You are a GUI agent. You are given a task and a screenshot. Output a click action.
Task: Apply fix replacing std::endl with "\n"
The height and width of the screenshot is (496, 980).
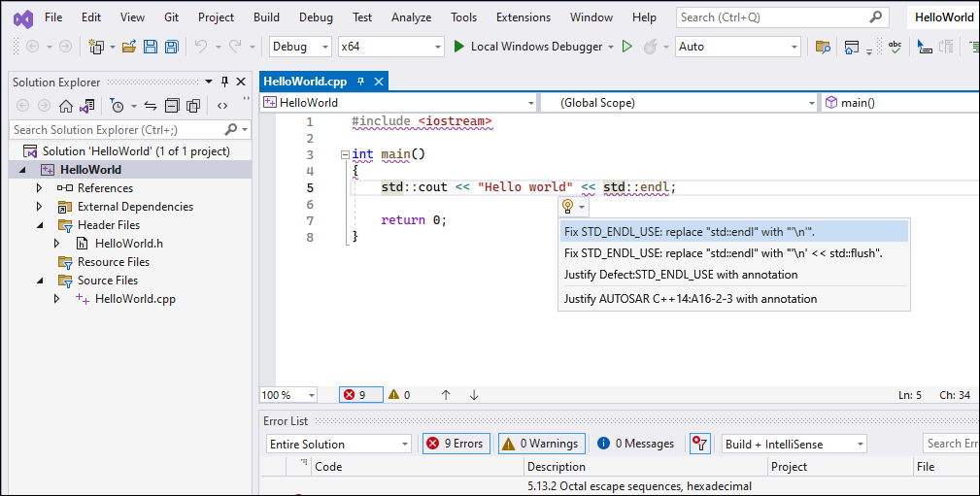pyautogui.click(x=733, y=232)
